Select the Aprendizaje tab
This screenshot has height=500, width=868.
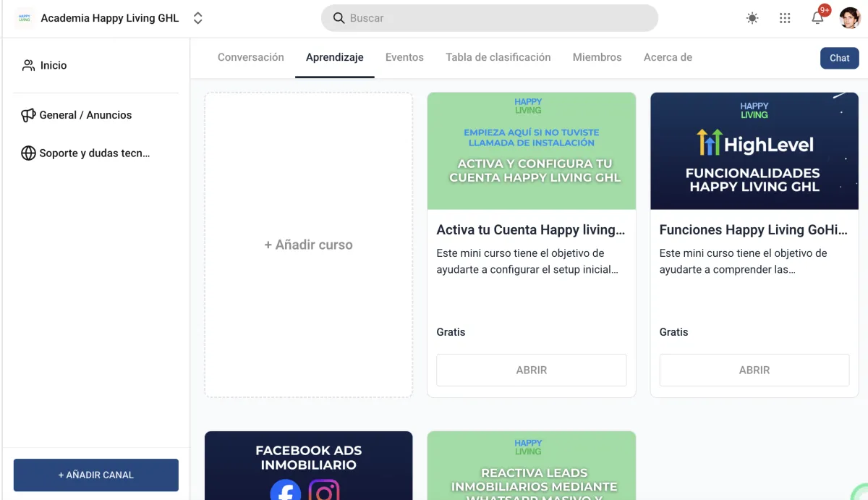(334, 57)
